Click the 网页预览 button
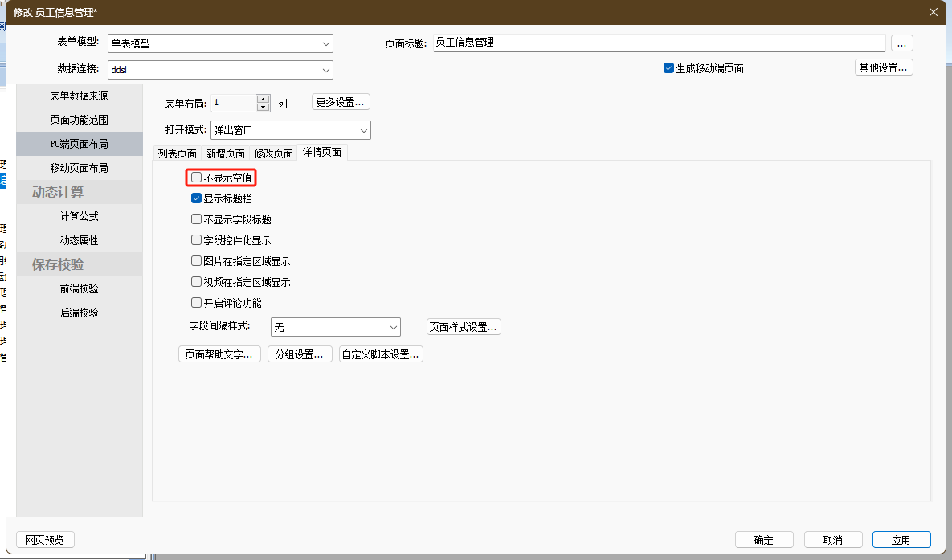Screen dimensions: 952x560 pyautogui.click(x=45, y=540)
